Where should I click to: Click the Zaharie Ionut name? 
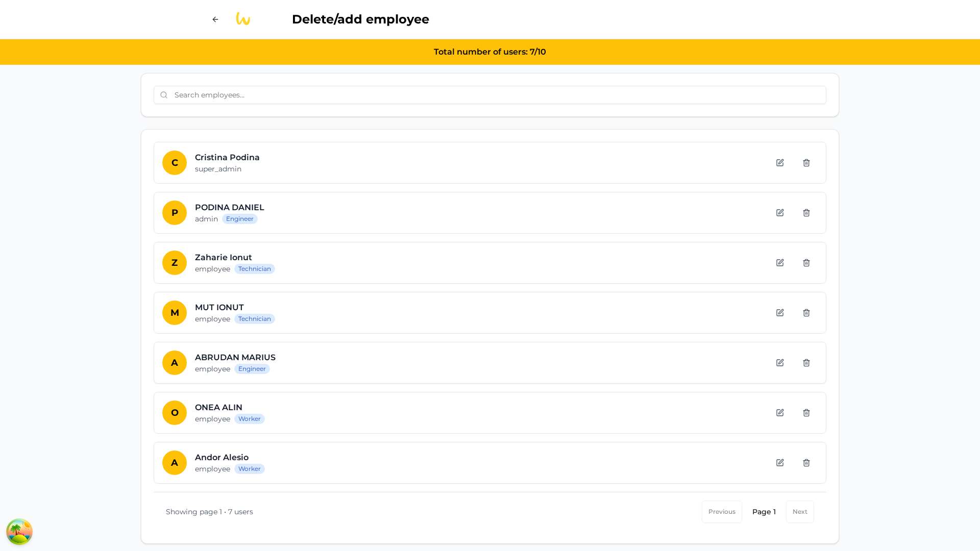coord(224,258)
